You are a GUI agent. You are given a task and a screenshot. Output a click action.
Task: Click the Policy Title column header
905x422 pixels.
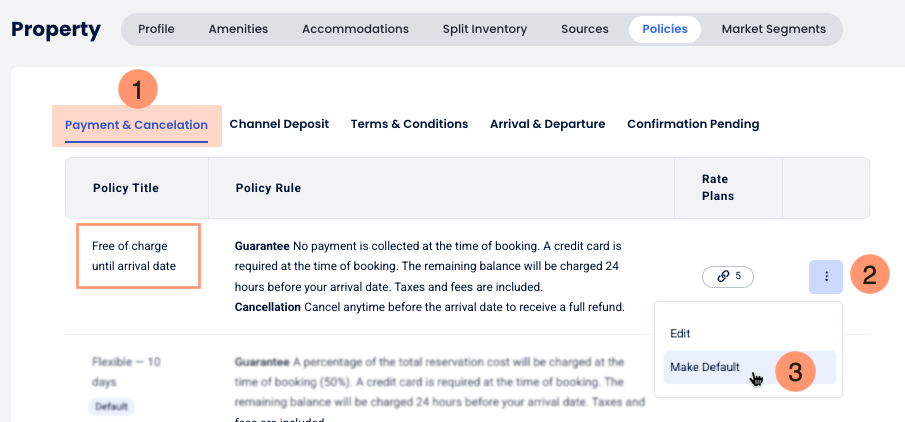pyautogui.click(x=126, y=188)
